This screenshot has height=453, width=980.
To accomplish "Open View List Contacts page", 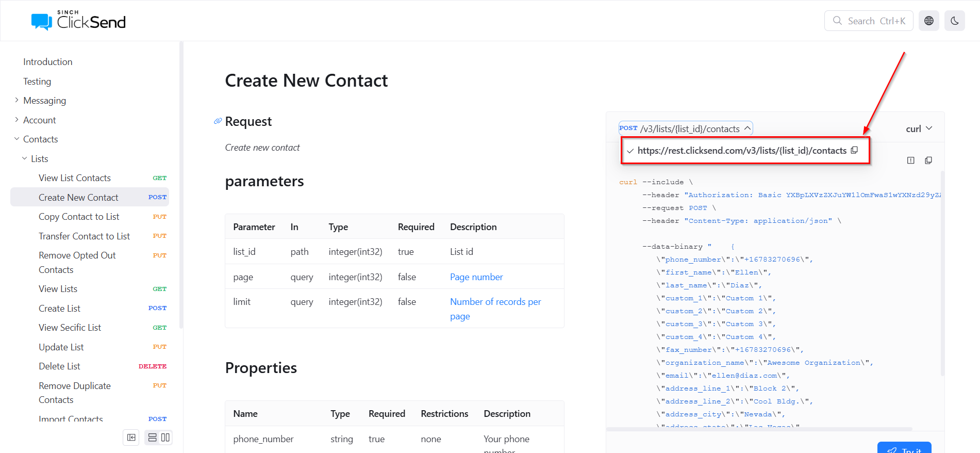I will [75, 178].
